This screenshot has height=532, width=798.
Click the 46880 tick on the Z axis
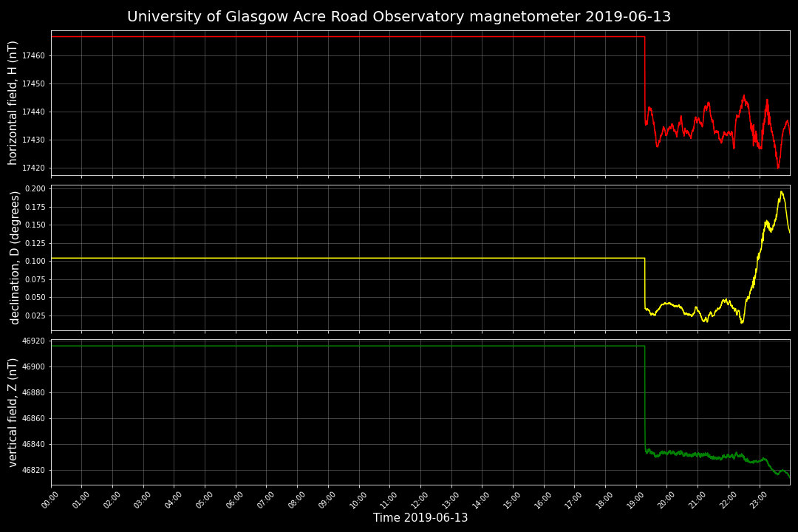point(34,393)
